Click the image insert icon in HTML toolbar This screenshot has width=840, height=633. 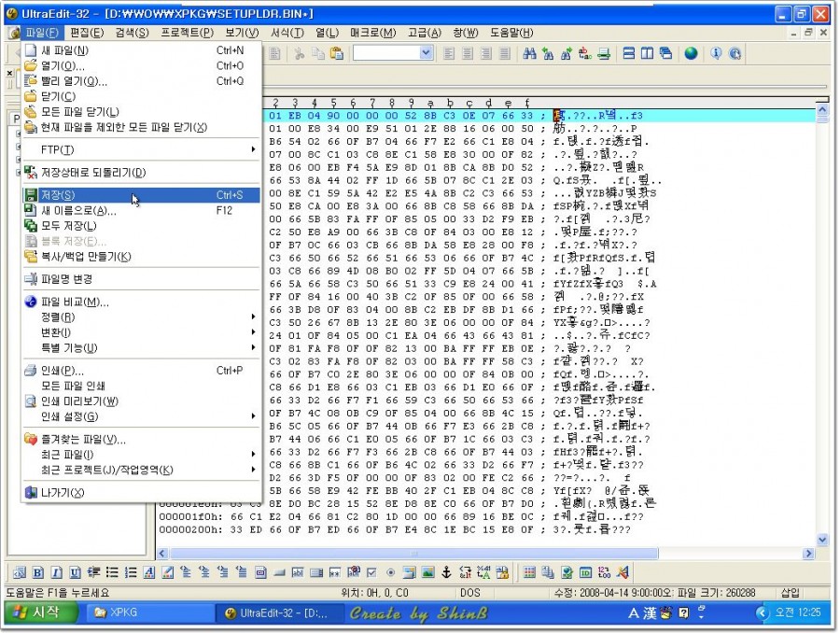[427, 572]
